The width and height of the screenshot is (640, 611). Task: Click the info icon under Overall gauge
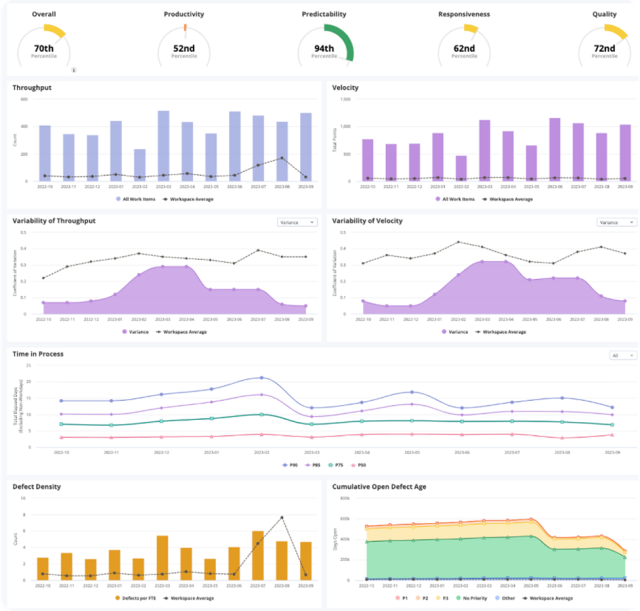(74, 69)
